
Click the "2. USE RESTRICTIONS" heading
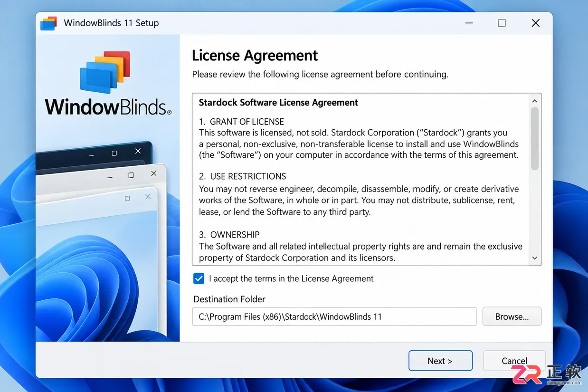(x=243, y=176)
